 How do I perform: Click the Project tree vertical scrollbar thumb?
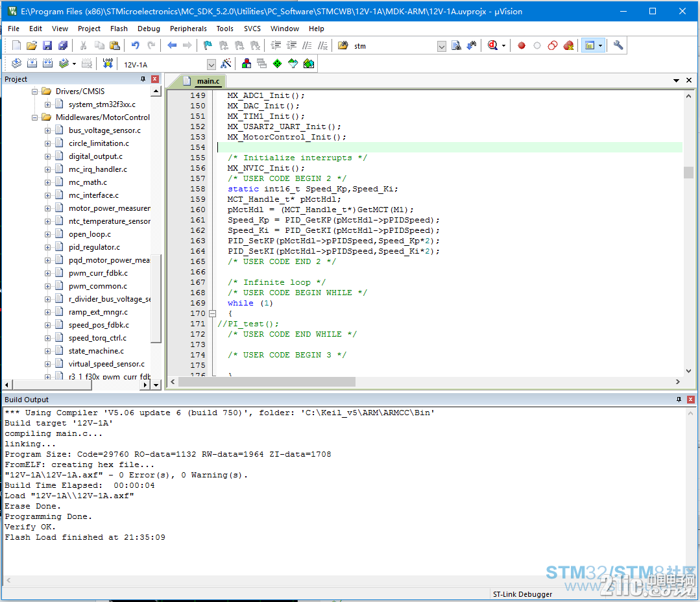[x=156, y=300]
